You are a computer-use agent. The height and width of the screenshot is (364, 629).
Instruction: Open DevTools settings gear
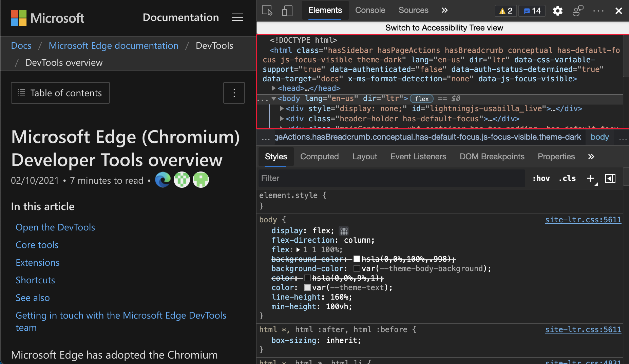click(x=557, y=11)
